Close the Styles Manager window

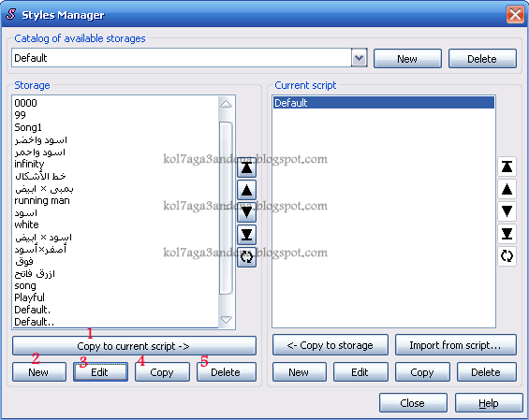coord(515,14)
